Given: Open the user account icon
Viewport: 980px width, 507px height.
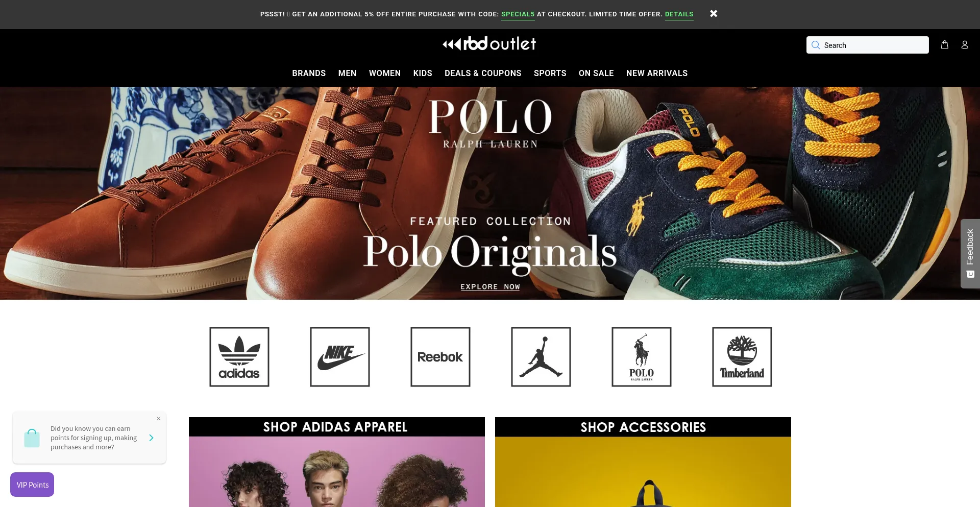Looking at the screenshot, I should (x=964, y=45).
